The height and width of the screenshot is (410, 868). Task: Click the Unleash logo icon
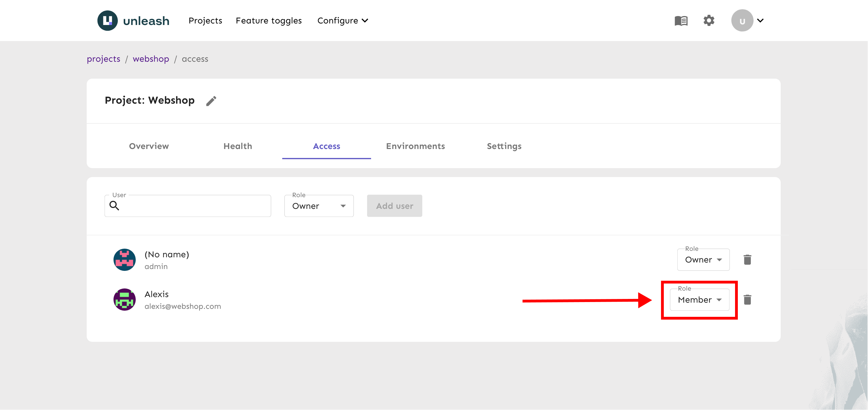pyautogui.click(x=107, y=21)
